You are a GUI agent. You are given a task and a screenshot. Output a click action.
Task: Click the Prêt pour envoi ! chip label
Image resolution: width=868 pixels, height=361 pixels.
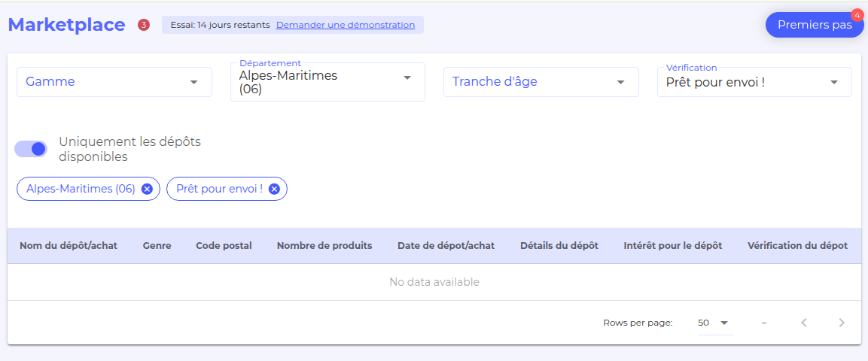220,189
